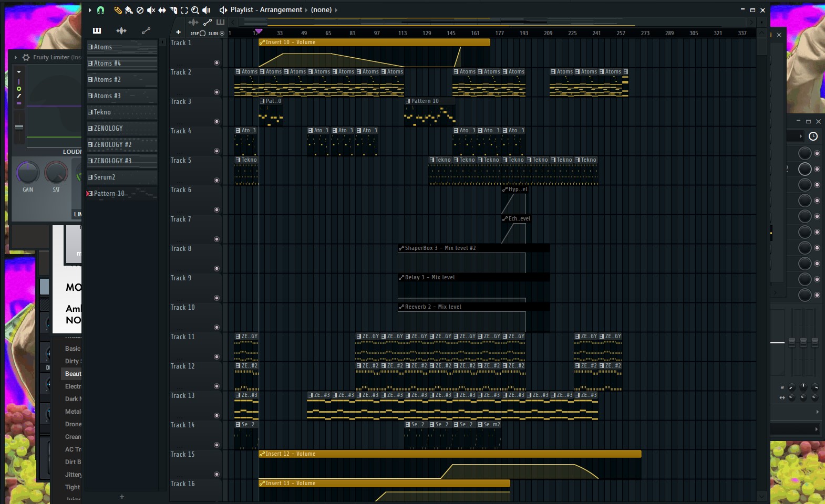Choose the Select marquee tool
Viewport: 825px width, 504px height.
click(x=184, y=10)
